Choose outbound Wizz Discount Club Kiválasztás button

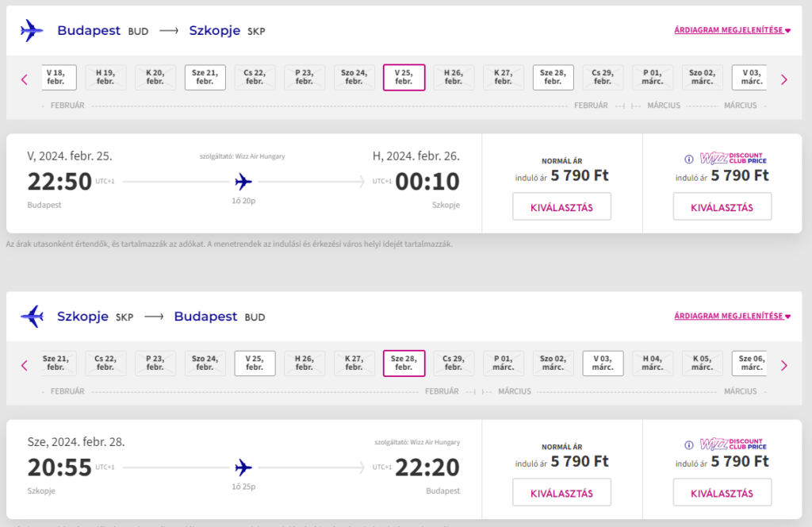point(722,206)
